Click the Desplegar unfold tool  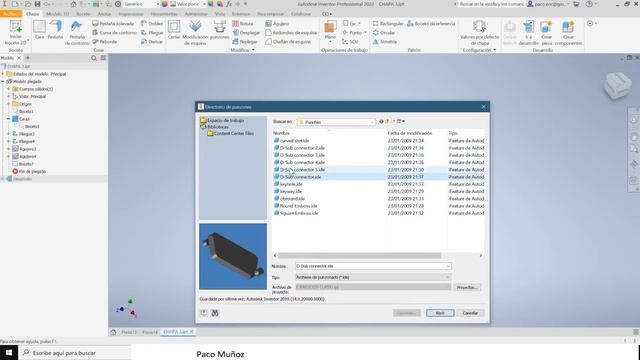click(x=246, y=33)
